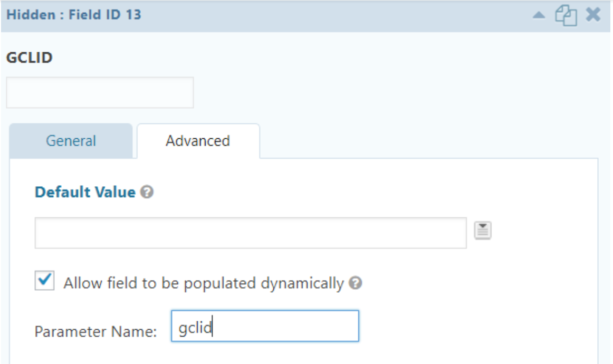
Task: Click inside the Default Value text box
Action: tap(248, 232)
